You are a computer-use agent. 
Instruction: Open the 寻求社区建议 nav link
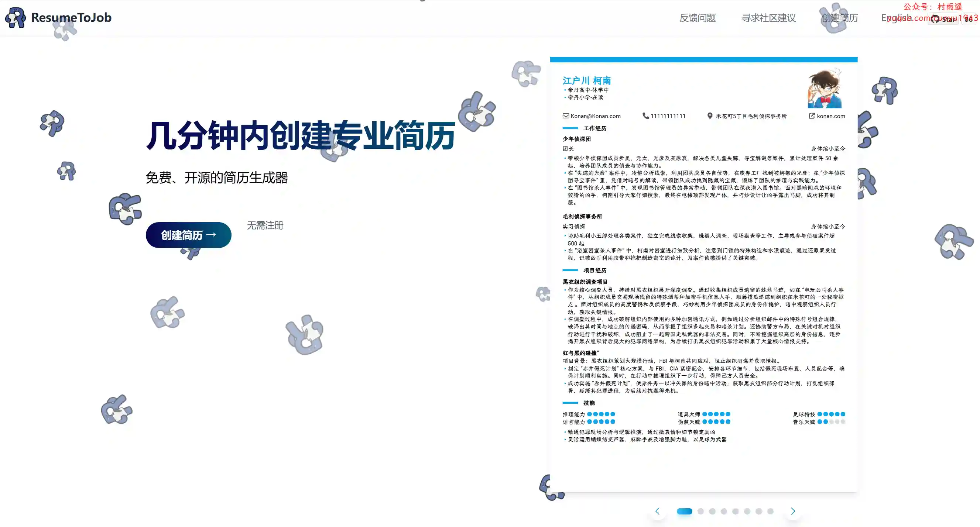(x=768, y=18)
